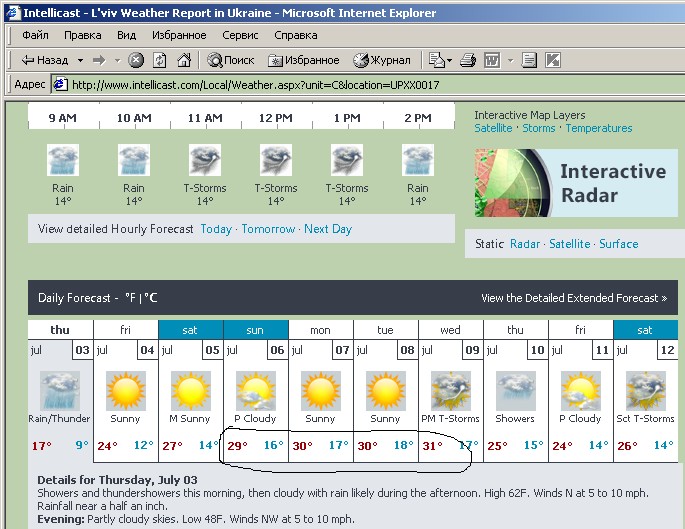Click the Sunny icon for jul 07
This screenshot has width=685, height=529.
pos(321,391)
